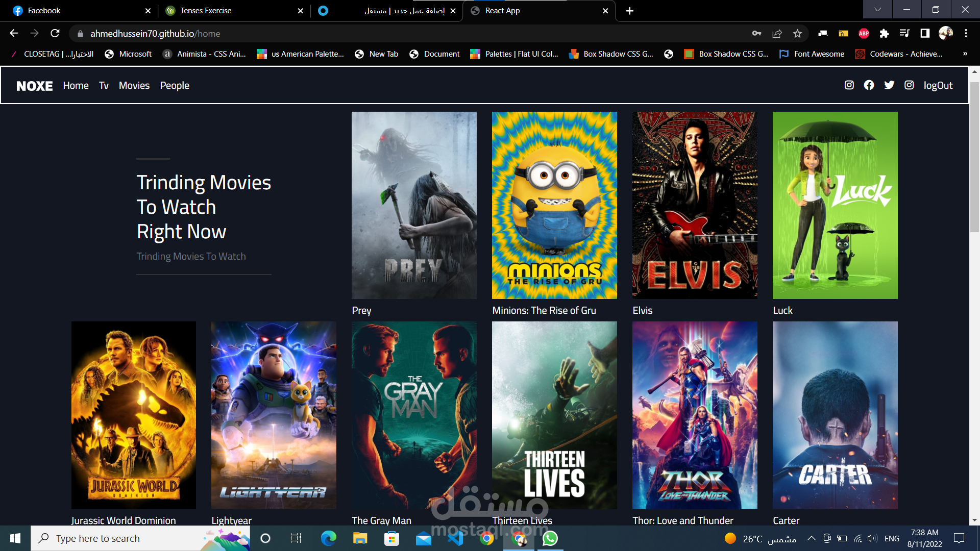Reload the current page

point(55,34)
